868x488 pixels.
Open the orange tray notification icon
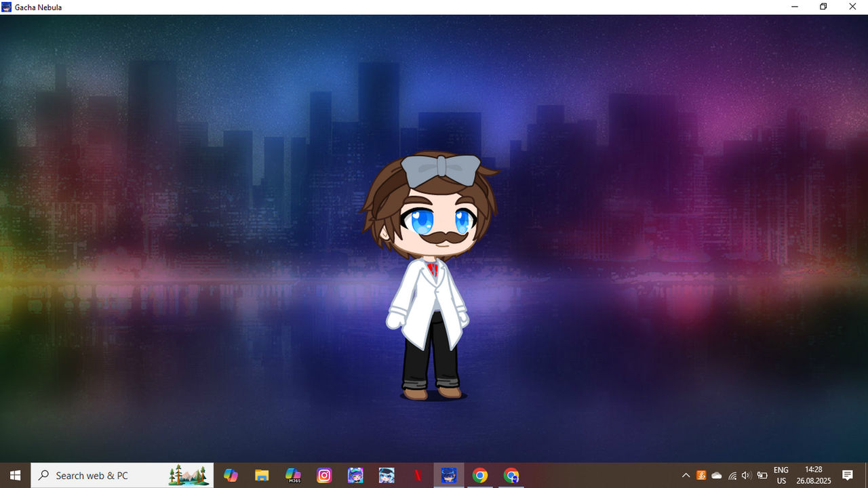click(701, 475)
